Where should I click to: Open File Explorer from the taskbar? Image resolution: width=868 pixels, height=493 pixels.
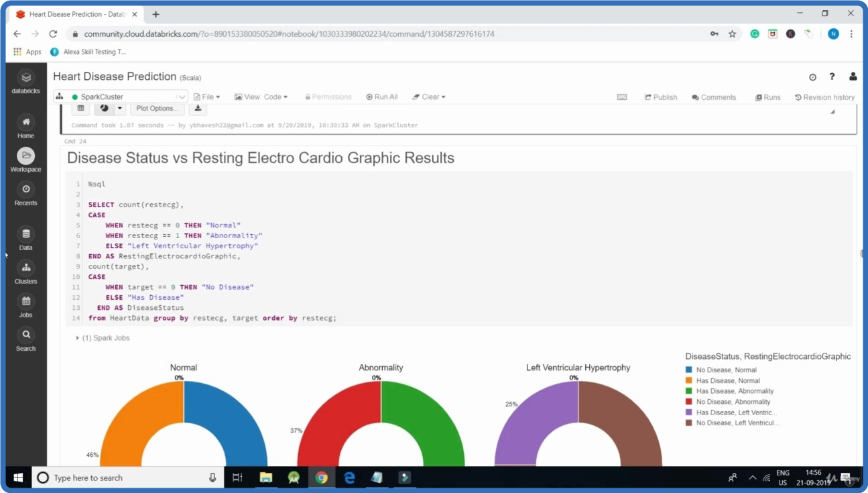[x=266, y=478]
